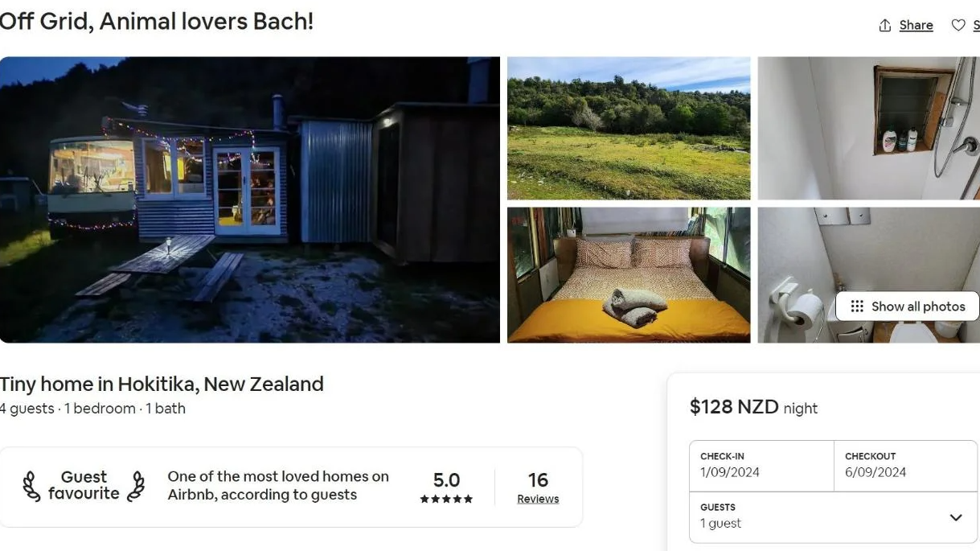Click the right laurel icon of Guest favourite
Viewport: 980px width, 551px height.
[137, 486]
